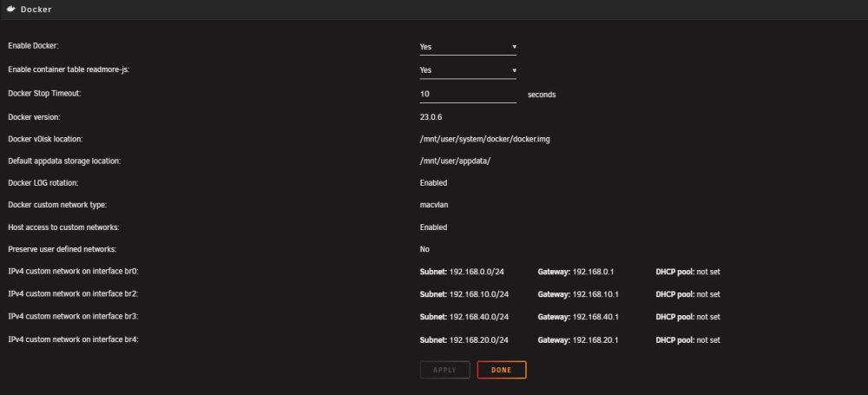The height and width of the screenshot is (395, 868).
Task: Click the macvlan network type value
Action: tap(434, 205)
